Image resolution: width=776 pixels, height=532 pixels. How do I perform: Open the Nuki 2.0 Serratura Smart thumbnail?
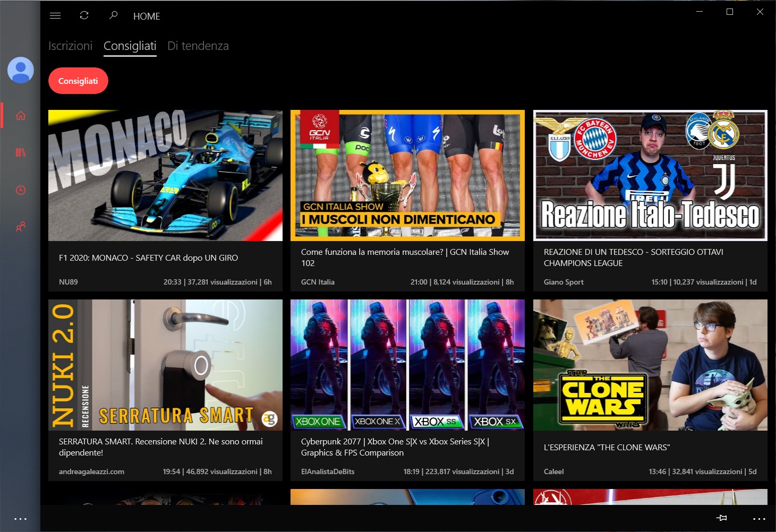[165, 365]
